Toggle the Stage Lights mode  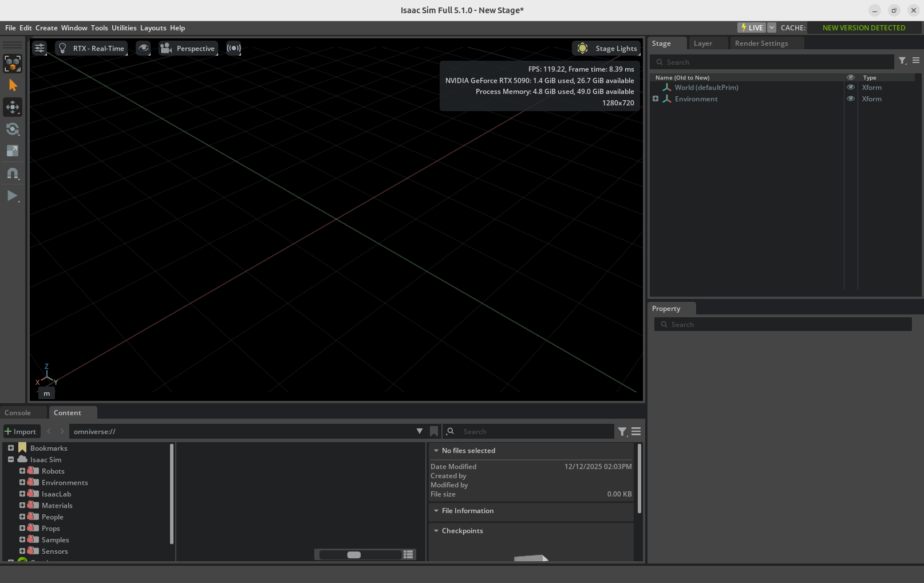tap(606, 48)
